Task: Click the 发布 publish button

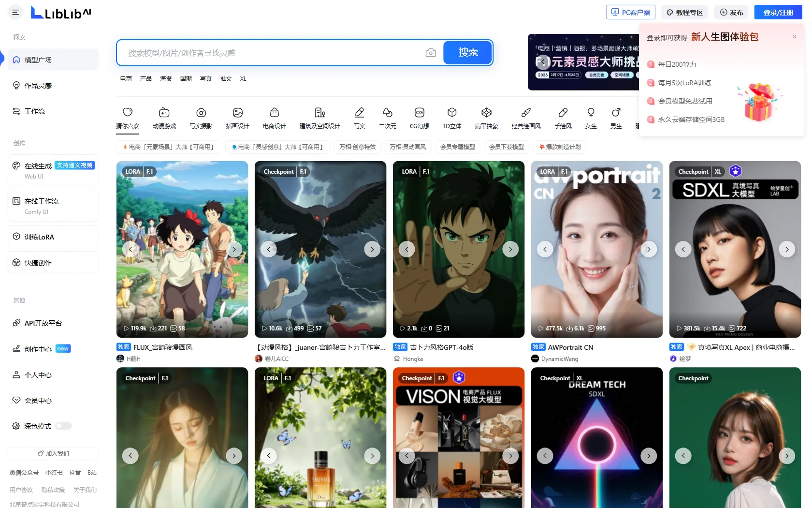Action: pos(731,12)
